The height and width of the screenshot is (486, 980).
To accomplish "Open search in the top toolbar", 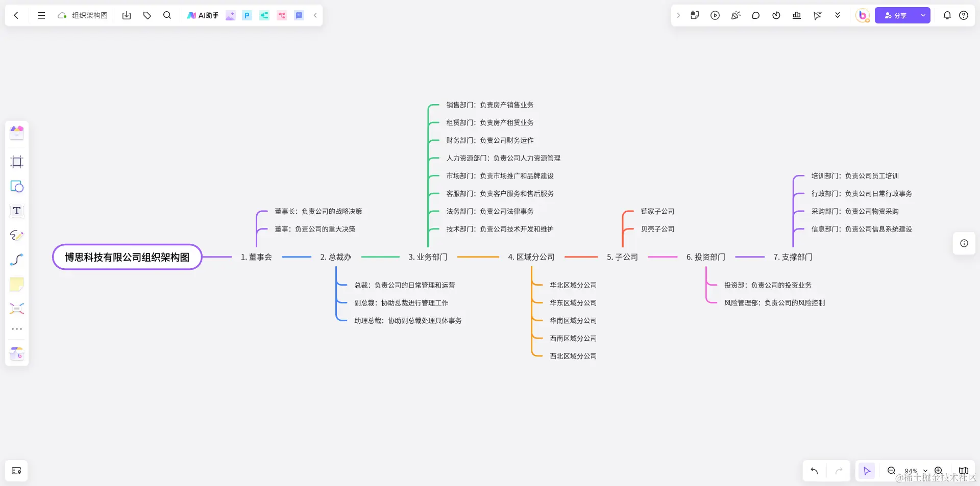I will click(x=167, y=15).
